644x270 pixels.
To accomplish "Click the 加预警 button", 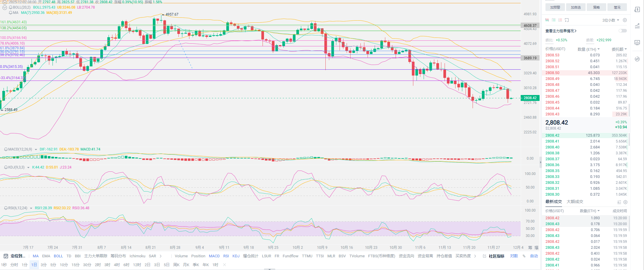I will 555,7.
